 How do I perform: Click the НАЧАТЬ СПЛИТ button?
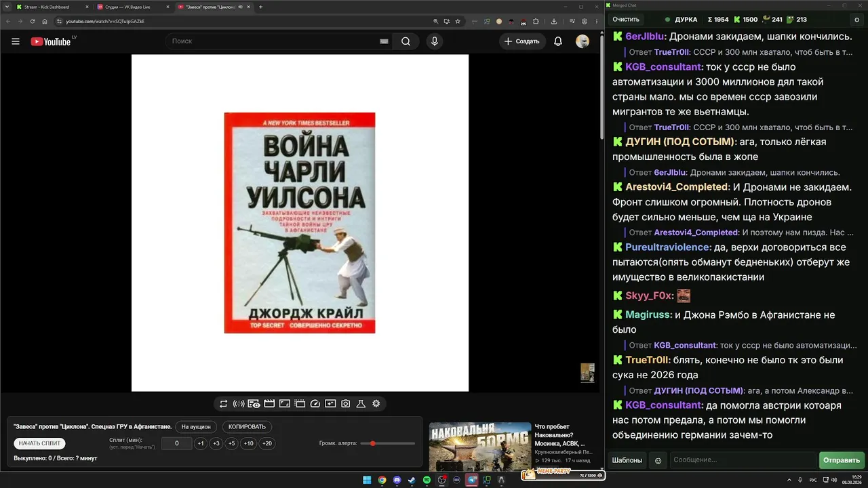[39, 443]
